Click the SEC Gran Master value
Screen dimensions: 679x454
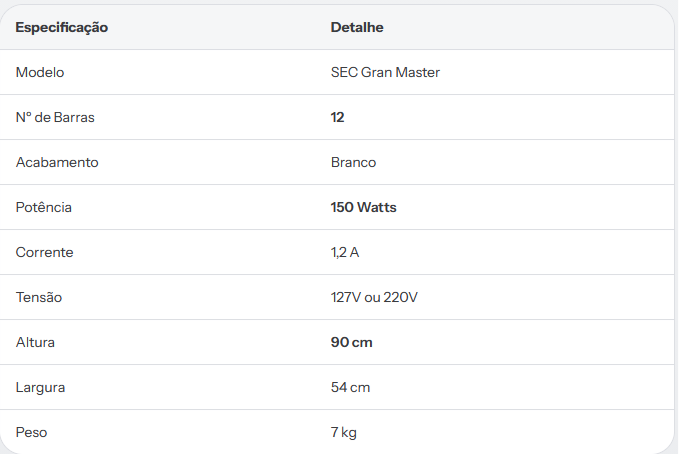(385, 72)
